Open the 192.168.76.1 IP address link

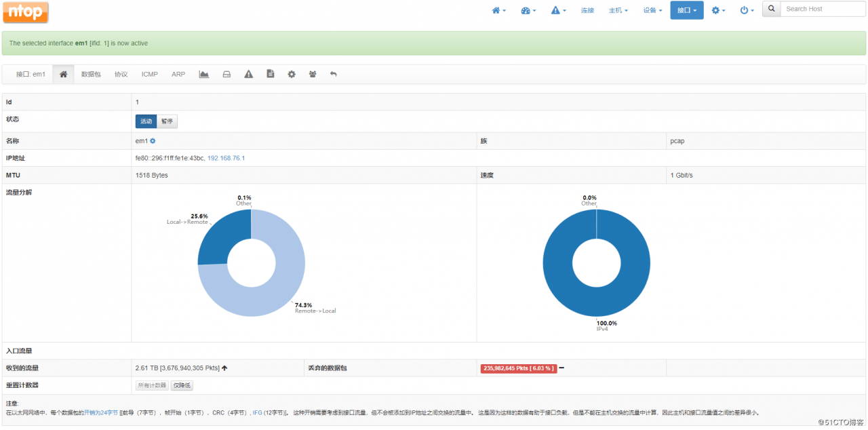226,158
